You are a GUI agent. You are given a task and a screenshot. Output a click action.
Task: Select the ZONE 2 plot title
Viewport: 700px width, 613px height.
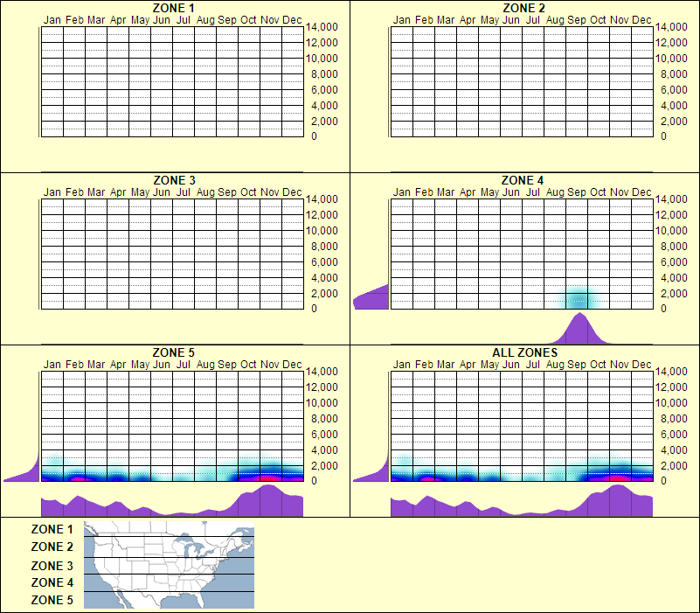[524, 10]
